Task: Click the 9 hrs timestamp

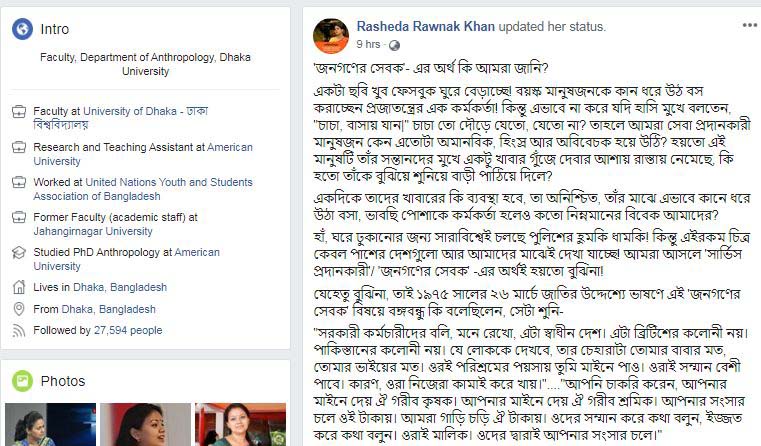Action: (x=368, y=44)
